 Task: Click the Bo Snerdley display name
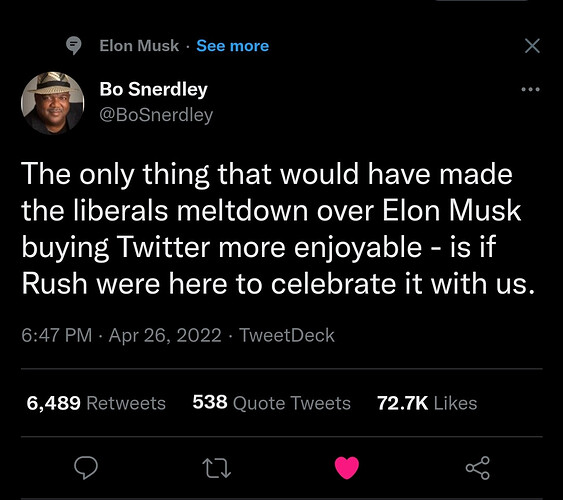tap(154, 89)
